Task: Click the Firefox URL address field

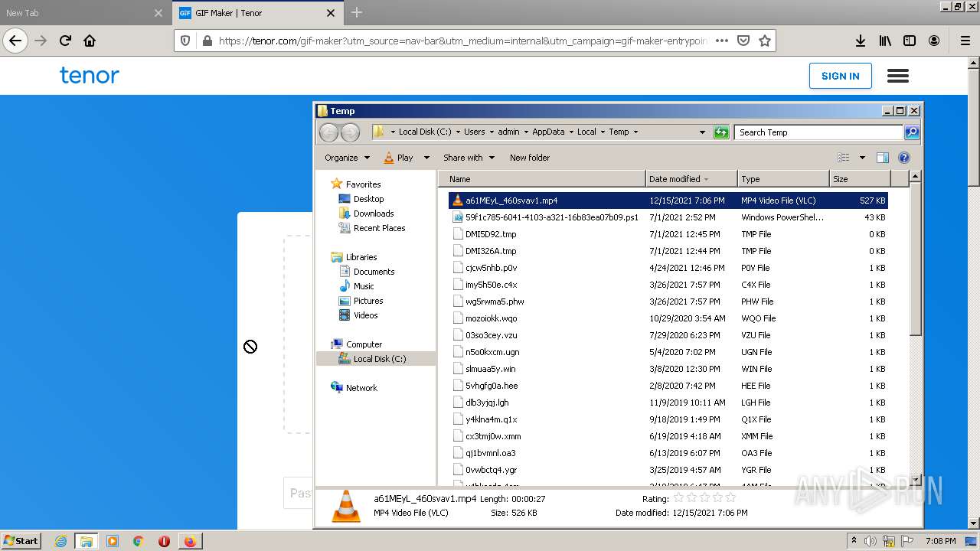Action: [462, 41]
